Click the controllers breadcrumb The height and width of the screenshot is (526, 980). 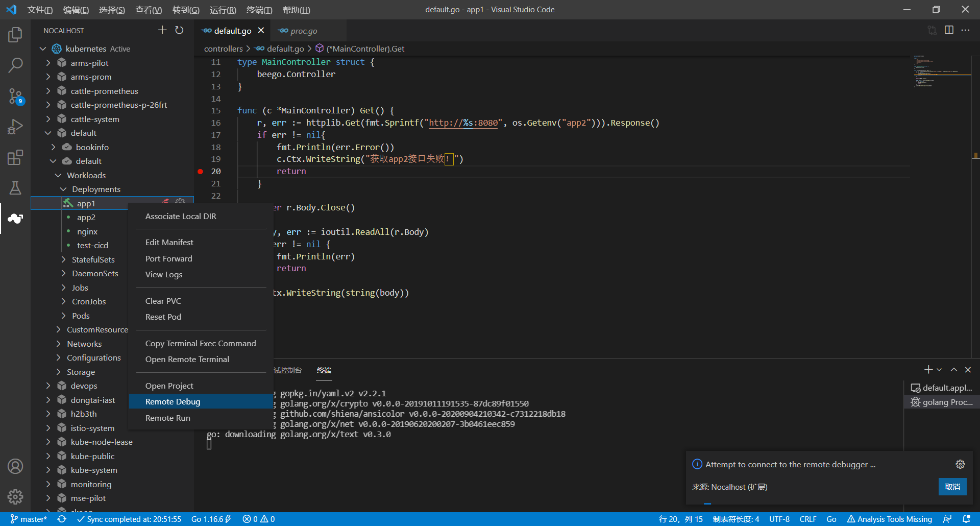tap(224, 49)
